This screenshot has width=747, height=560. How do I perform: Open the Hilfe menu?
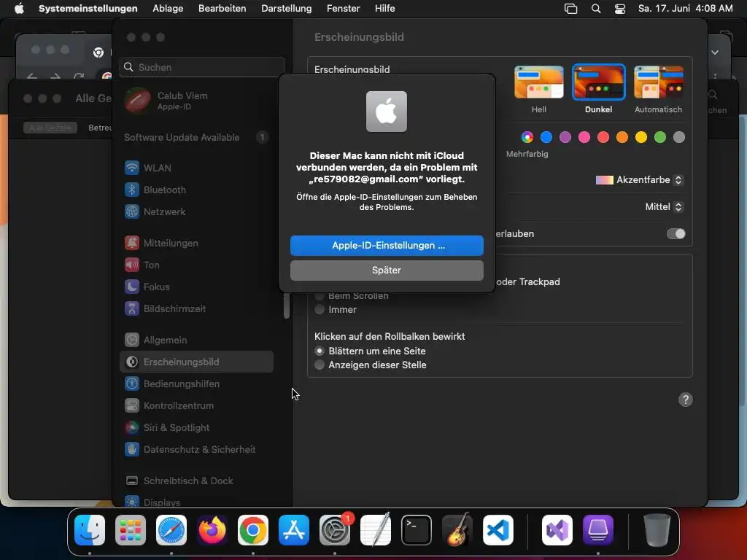(385, 9)
